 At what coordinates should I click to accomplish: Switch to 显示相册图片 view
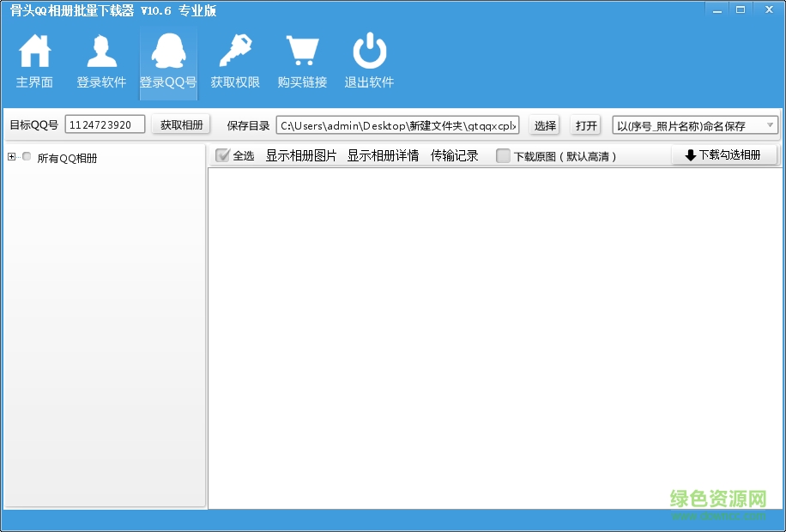point(299,156)
